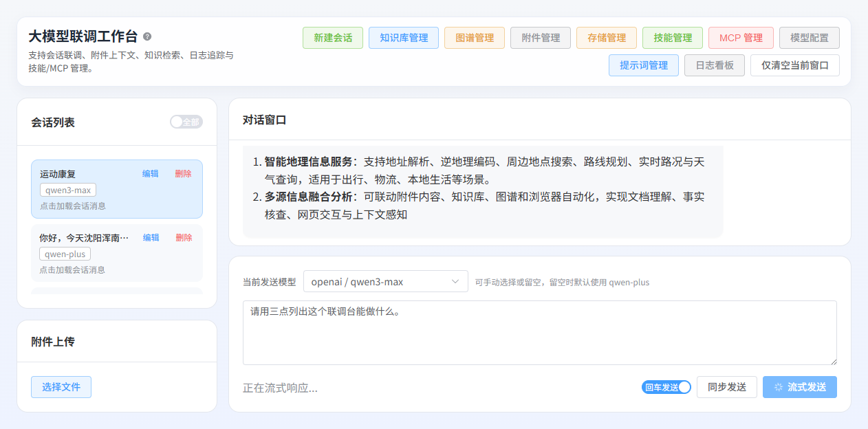Delete the 运动康复 session
The height and width of the screenshot is (429, 868).
coord(183,173)
